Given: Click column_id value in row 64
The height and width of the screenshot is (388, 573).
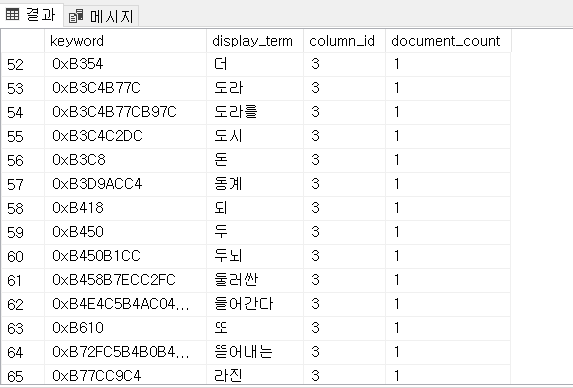Looking at the screenshot, I should 344,352.
